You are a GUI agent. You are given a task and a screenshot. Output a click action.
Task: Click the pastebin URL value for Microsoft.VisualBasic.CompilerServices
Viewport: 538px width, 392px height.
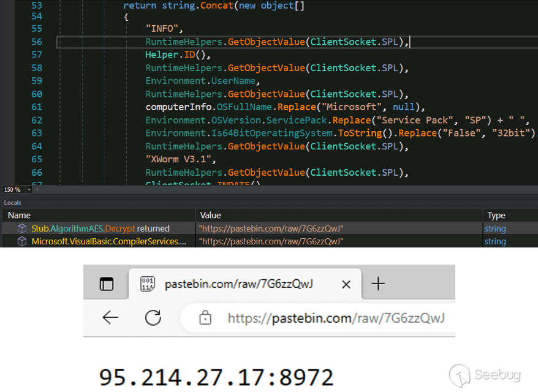tap(271, 241)
